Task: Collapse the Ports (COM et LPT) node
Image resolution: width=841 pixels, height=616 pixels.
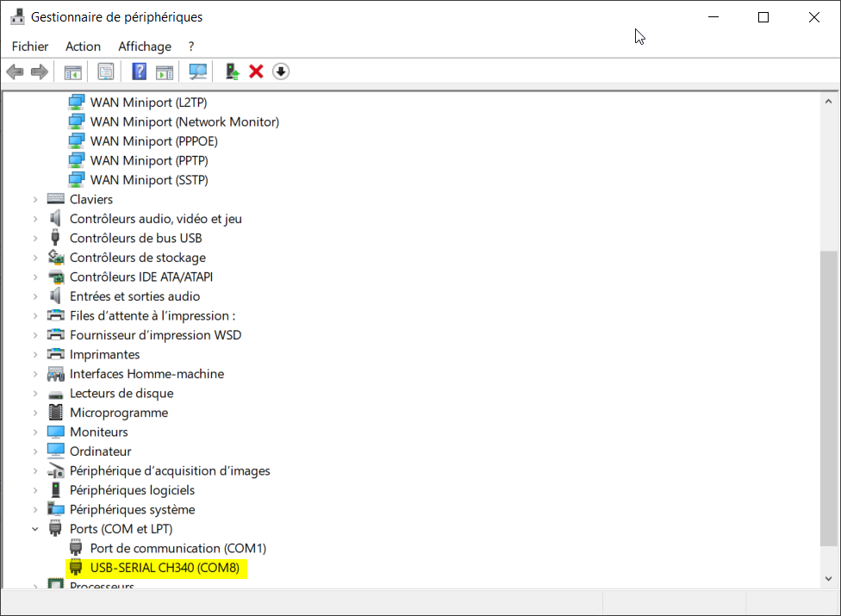Action: [35, 529]
